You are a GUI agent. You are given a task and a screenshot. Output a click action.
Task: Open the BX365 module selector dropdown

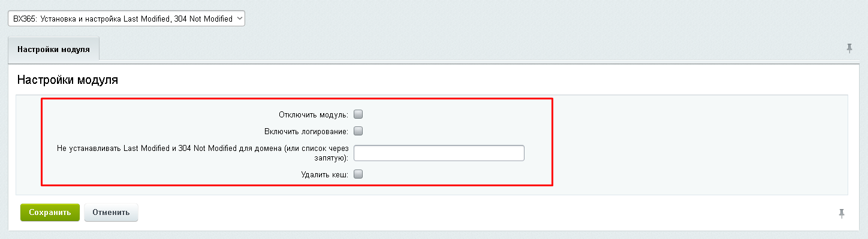(x=126, y=19)
